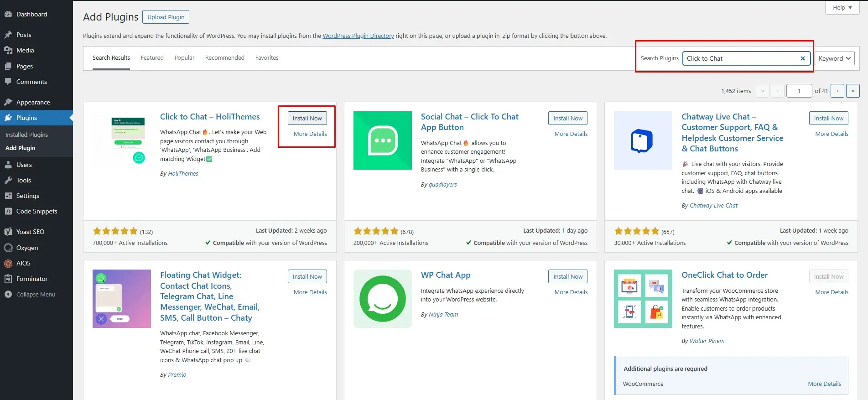
Task: Click HoliThemes five-star rating
Action: 115,231
